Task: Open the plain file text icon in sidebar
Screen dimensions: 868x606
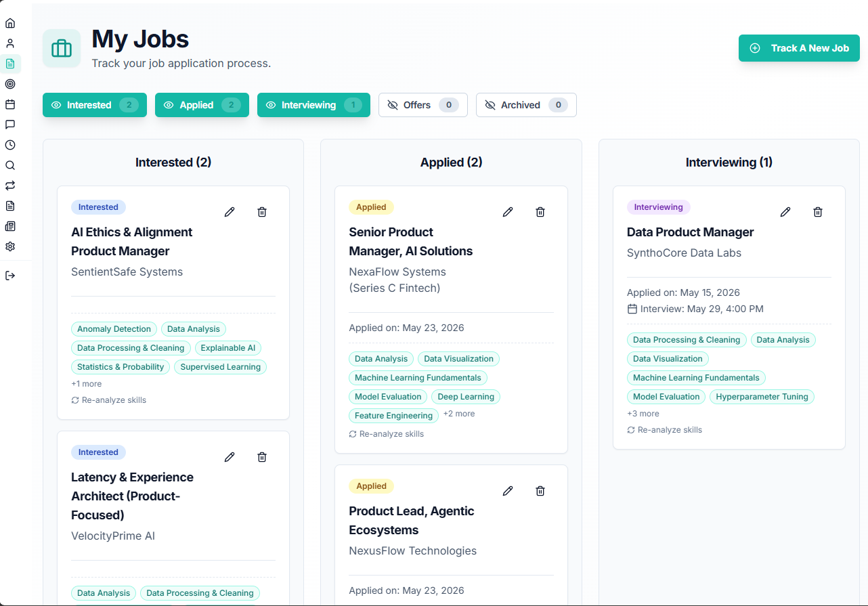Action: click(10, 206)
